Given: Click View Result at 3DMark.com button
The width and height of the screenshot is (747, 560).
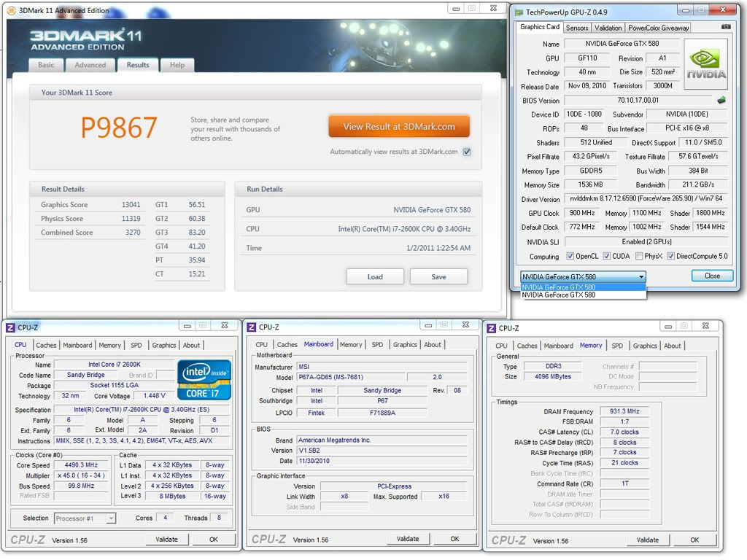Looking at the screenshot, I should tap(399, 127).
